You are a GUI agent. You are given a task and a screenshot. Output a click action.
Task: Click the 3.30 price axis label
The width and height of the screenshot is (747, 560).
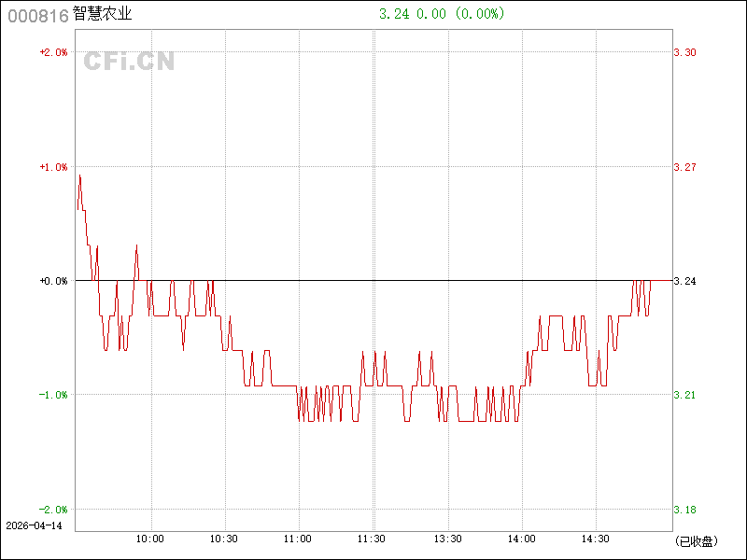[685, 52]
